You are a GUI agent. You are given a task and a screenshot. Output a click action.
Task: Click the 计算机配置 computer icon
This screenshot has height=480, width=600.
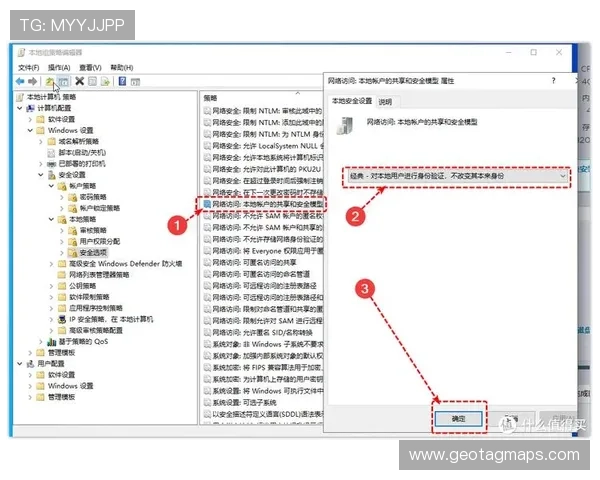(30, 108)
